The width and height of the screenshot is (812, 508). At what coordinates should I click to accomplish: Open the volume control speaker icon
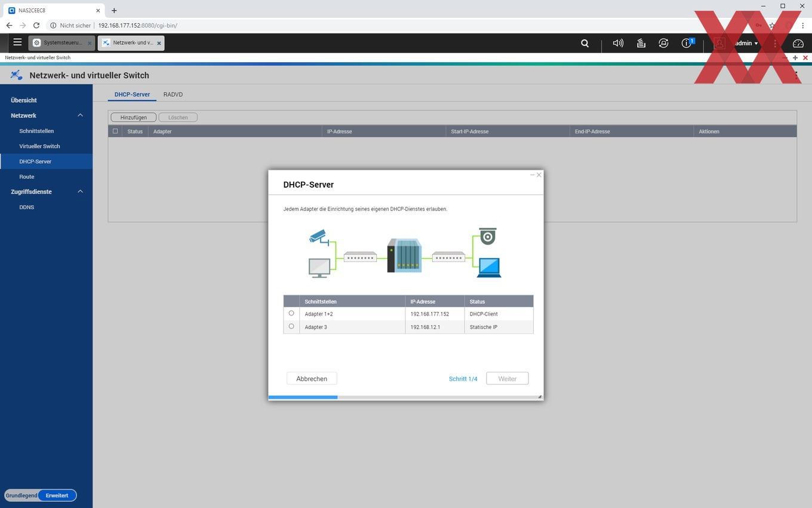click(618, 43)
